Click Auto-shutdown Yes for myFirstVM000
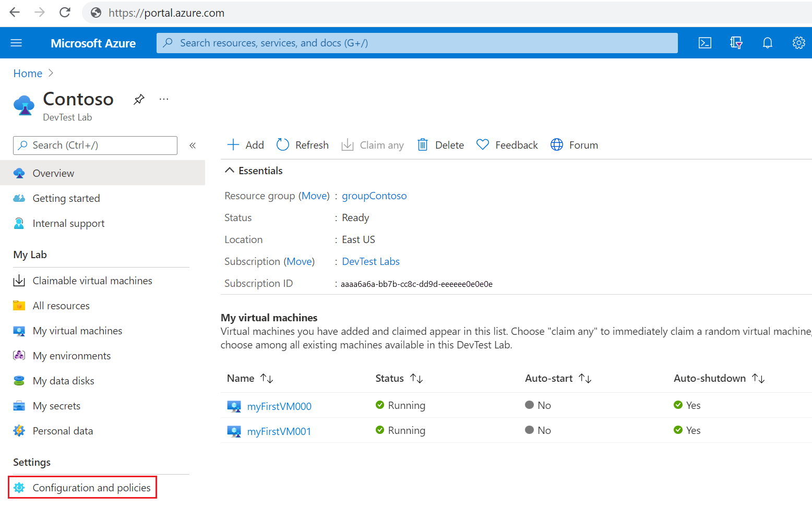Screen dimensions: 812x520 click(x=687, y=405)
